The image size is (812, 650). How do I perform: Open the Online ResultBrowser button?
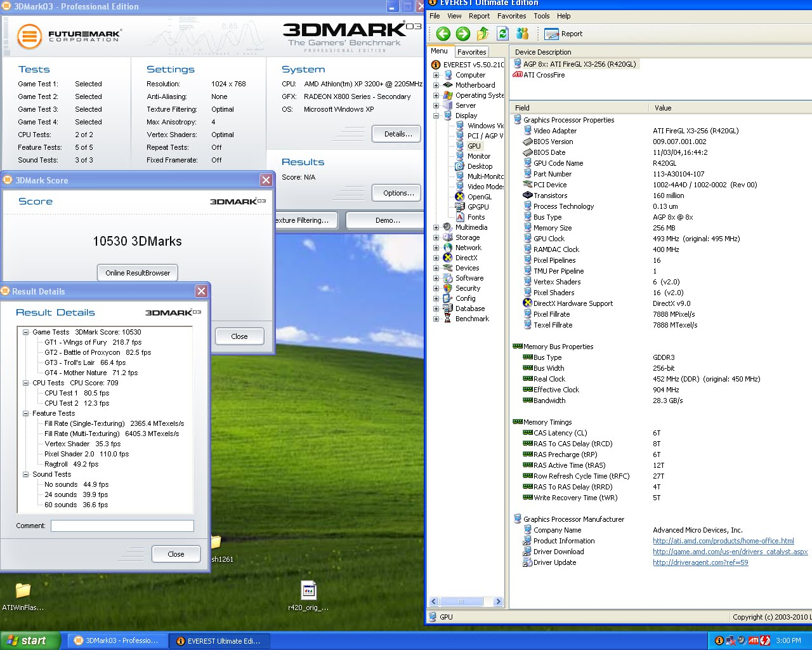coord(138,273)
